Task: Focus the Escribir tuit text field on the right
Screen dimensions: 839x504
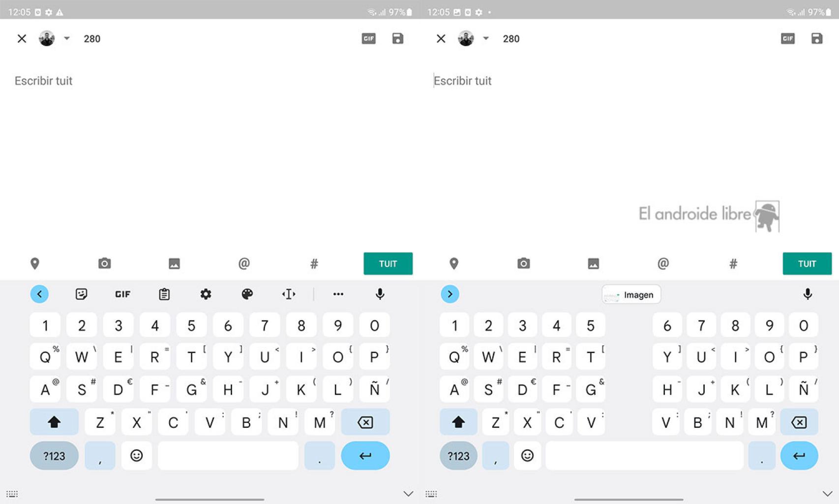Action: click(x=541, y=81)
